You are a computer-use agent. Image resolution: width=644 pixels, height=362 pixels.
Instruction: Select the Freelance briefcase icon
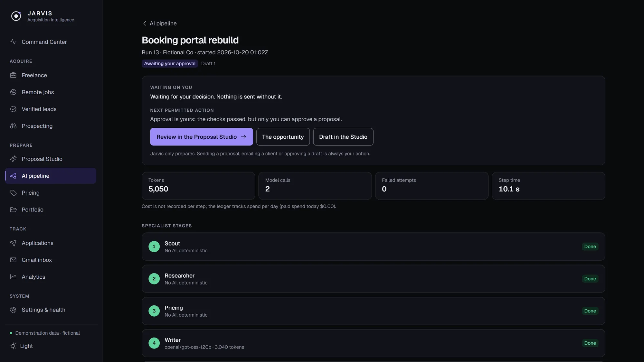13,75
